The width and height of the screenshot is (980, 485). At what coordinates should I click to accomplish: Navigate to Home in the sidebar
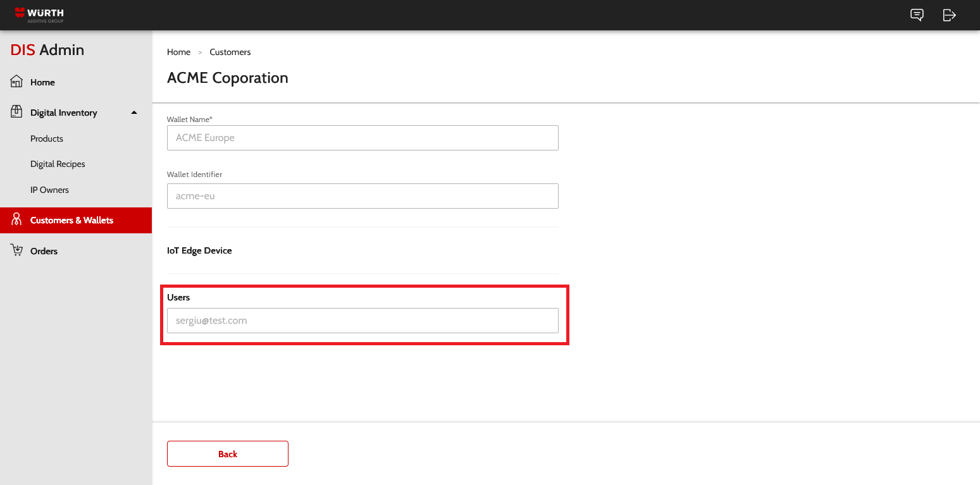pyautogui.click(x=42, y=82)
